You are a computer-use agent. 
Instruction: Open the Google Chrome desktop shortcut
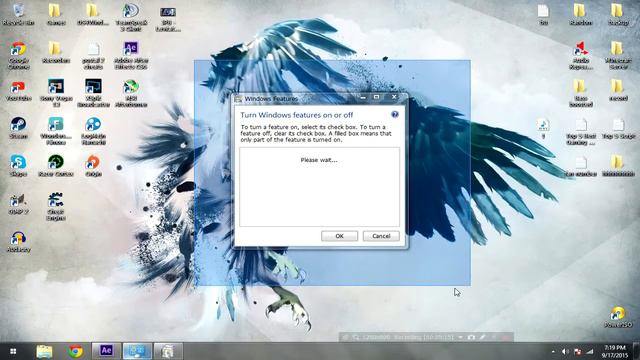18,55
